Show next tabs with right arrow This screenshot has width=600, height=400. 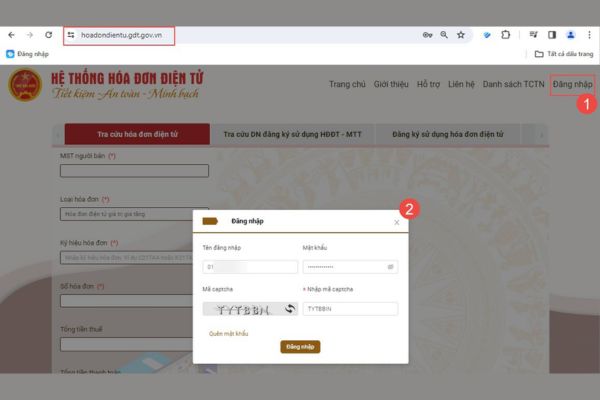tap(541, 135)
